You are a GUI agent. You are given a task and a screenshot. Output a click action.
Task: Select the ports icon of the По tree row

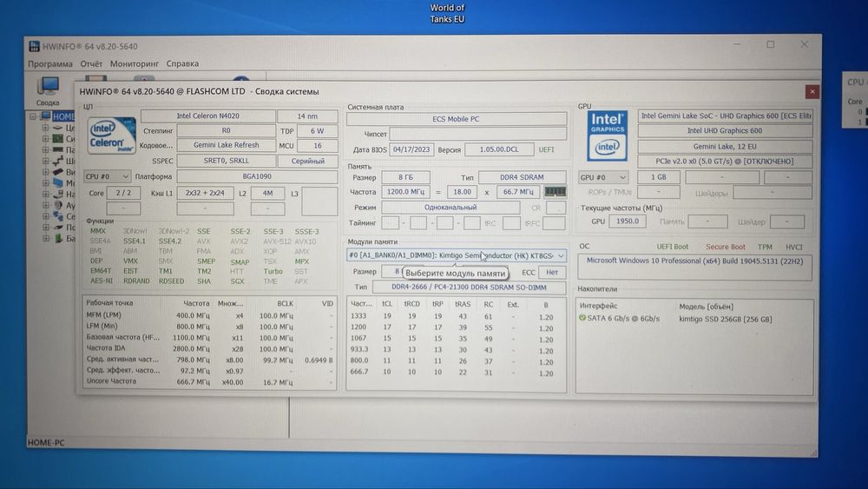(x=58, y=228)
